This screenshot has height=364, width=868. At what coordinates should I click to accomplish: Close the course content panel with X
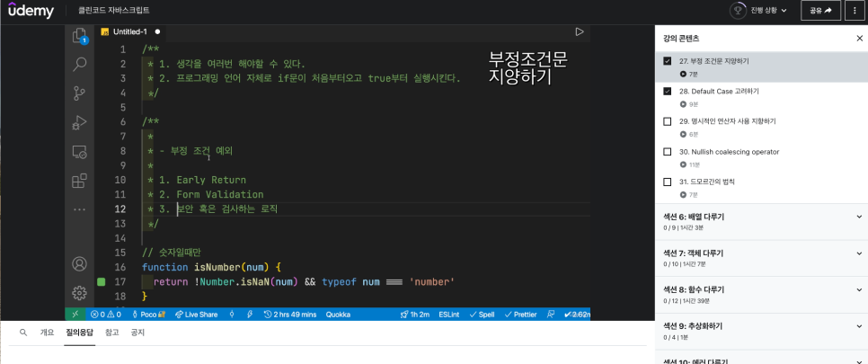point(859,39)
